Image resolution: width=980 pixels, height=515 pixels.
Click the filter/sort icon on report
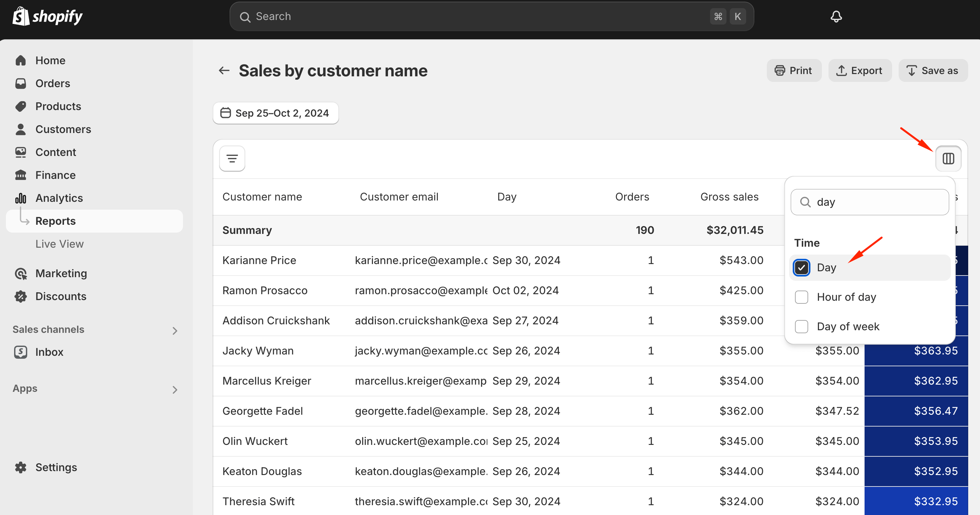pos(232,158)
